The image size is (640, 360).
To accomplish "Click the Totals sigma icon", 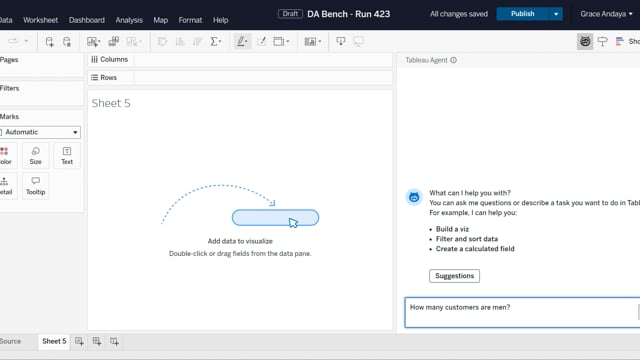I will [215, 41].
